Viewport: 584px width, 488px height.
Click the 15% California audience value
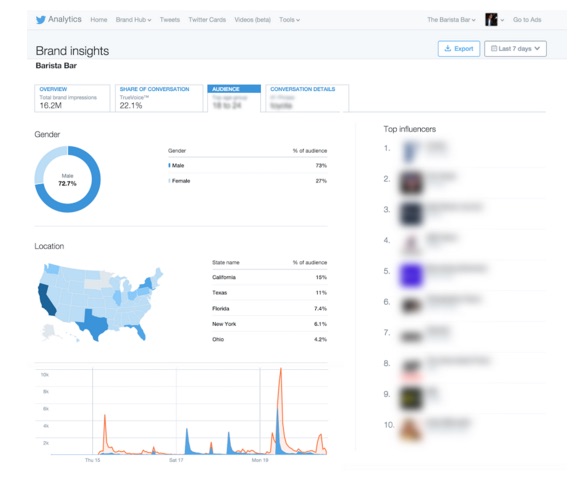[321, 277]
